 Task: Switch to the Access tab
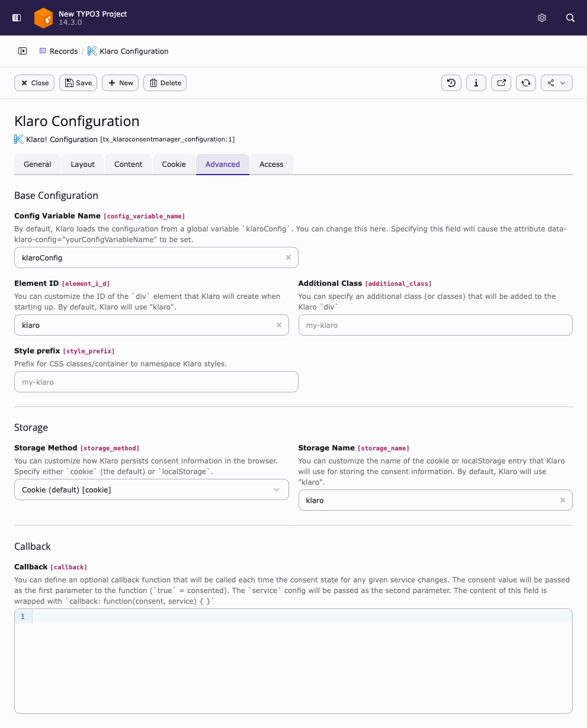point(271,165)
